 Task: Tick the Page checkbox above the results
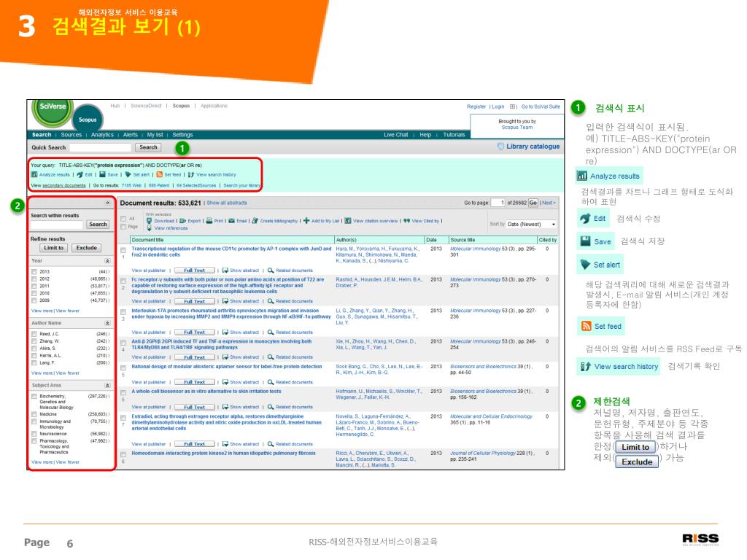pyautogui.click(x=123, y=227)
